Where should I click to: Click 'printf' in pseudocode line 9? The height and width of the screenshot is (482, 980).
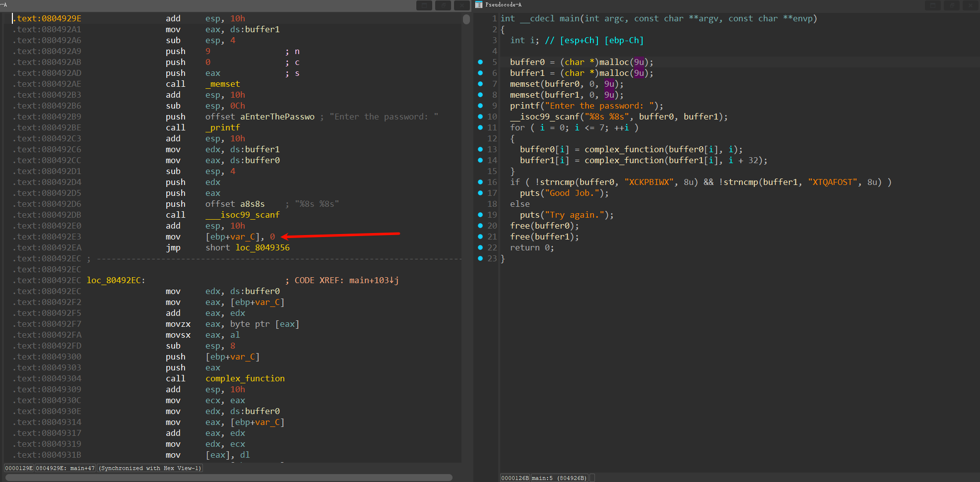tap(525, 106)
